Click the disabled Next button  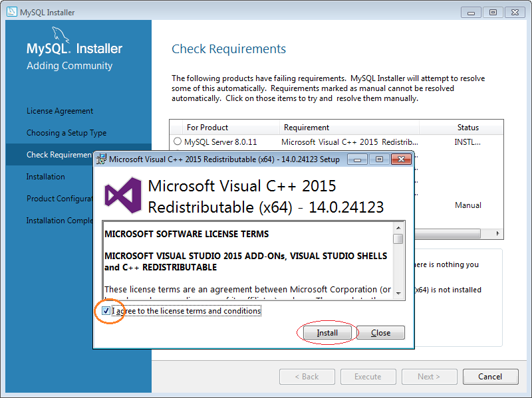click(x=429, y=376)
